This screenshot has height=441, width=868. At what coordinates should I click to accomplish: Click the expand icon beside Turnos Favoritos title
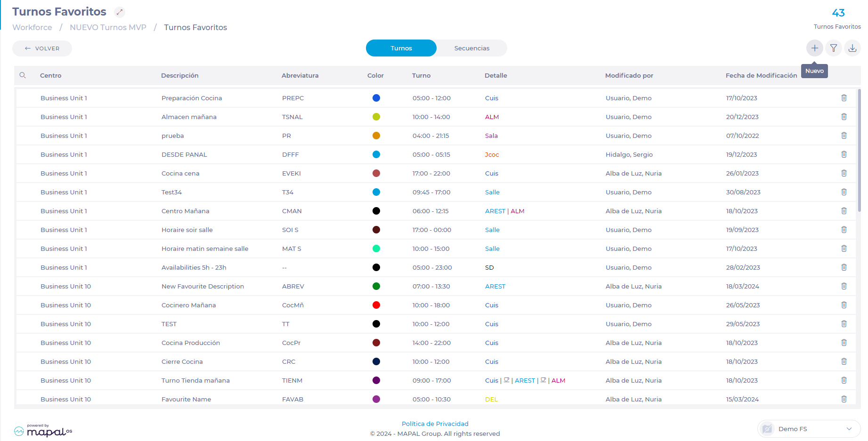pyautogui.click(x=120, y=12)
